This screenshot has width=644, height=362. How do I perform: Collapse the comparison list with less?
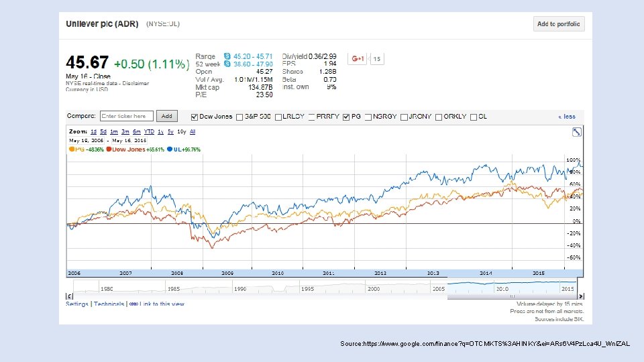[567, 117]
